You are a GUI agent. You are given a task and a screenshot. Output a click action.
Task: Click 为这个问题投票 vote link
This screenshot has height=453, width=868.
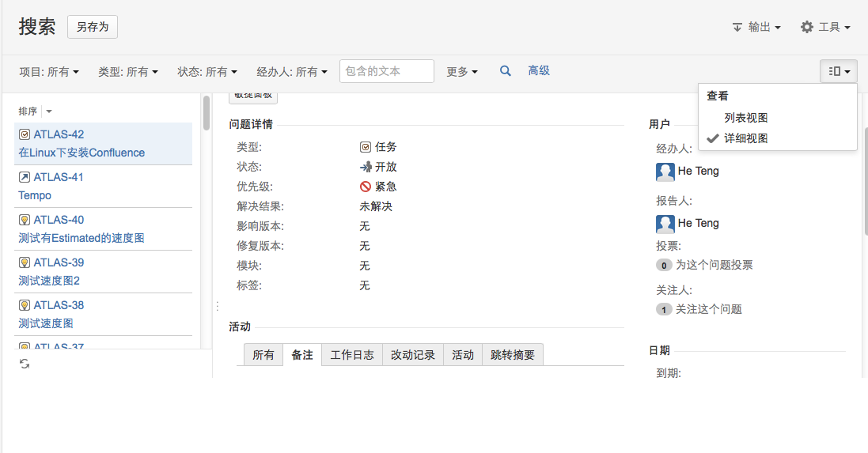714,265
